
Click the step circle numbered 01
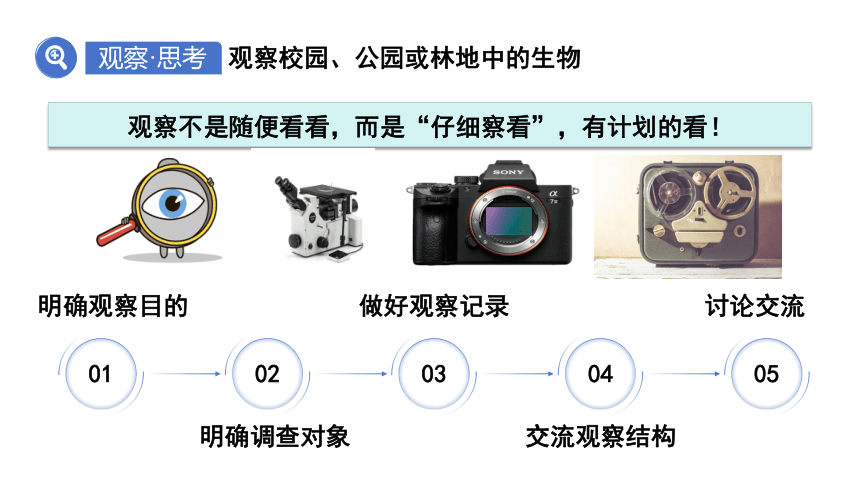[x=100, y=374]
